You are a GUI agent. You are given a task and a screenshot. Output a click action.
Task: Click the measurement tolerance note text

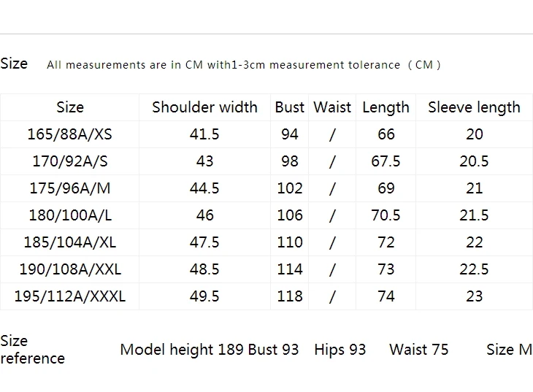[243, 64]
